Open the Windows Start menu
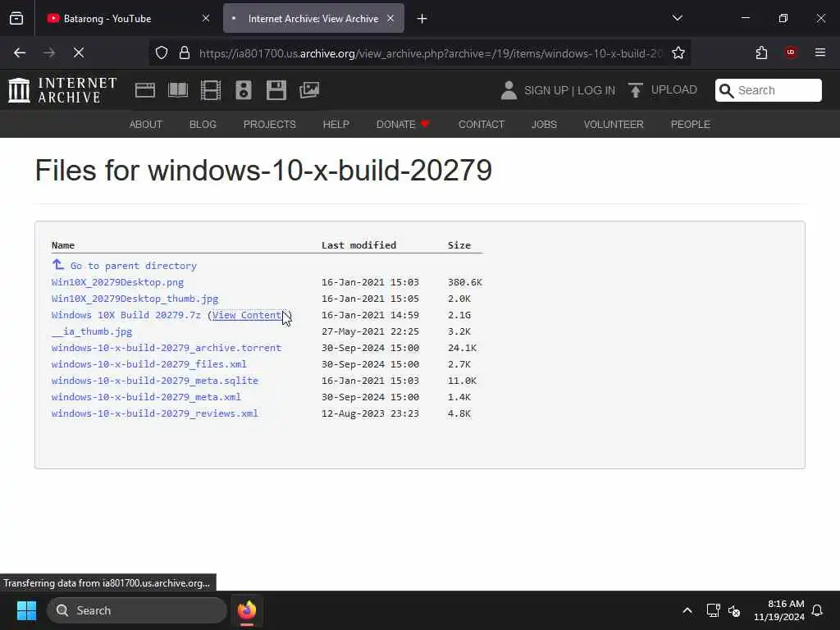The height and width of the screenshot is (630, 840). pos(26,610)
